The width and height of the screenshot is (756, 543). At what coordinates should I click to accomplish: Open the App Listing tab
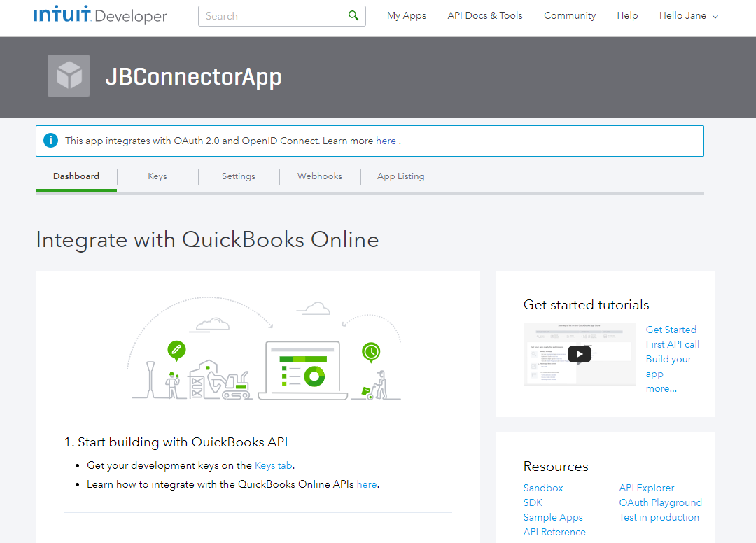[400, 176]
